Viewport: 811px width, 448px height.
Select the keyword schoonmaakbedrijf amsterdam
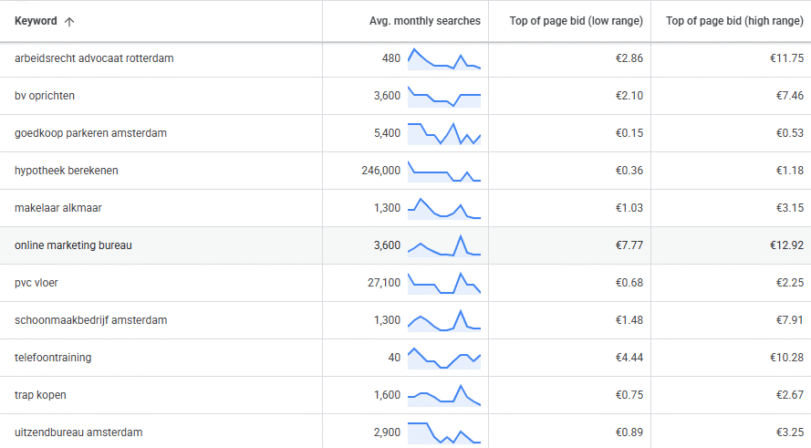(90, 320)
